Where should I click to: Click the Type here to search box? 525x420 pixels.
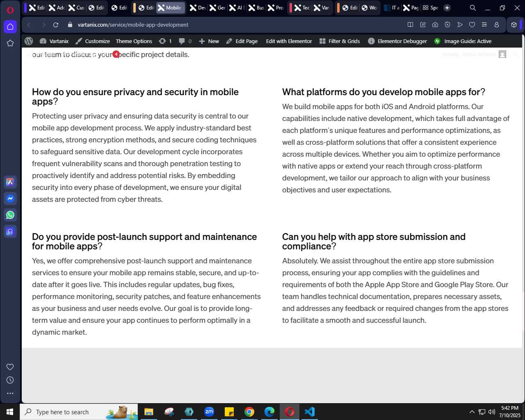click(x=79, y=412)
